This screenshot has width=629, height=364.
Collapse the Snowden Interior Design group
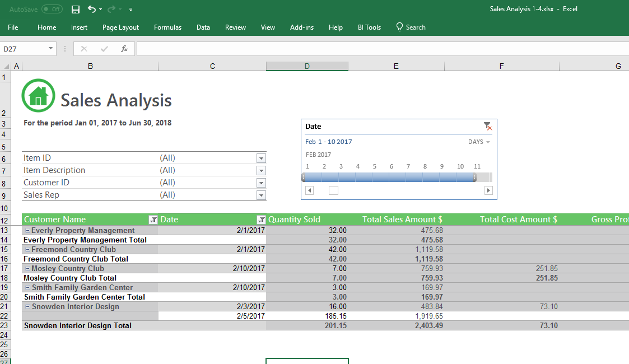coord(28,306)
